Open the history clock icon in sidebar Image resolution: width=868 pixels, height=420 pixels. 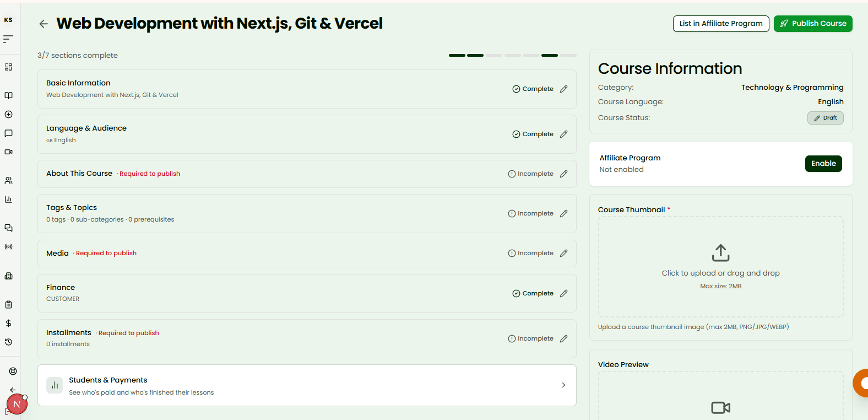click(x=8, y=342)
